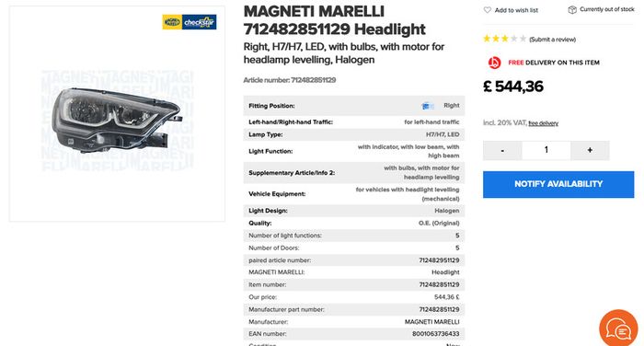Select the fifth rating star
This screenshot has height=346, width=644.
pyautogui.click(x=523, y=39)
